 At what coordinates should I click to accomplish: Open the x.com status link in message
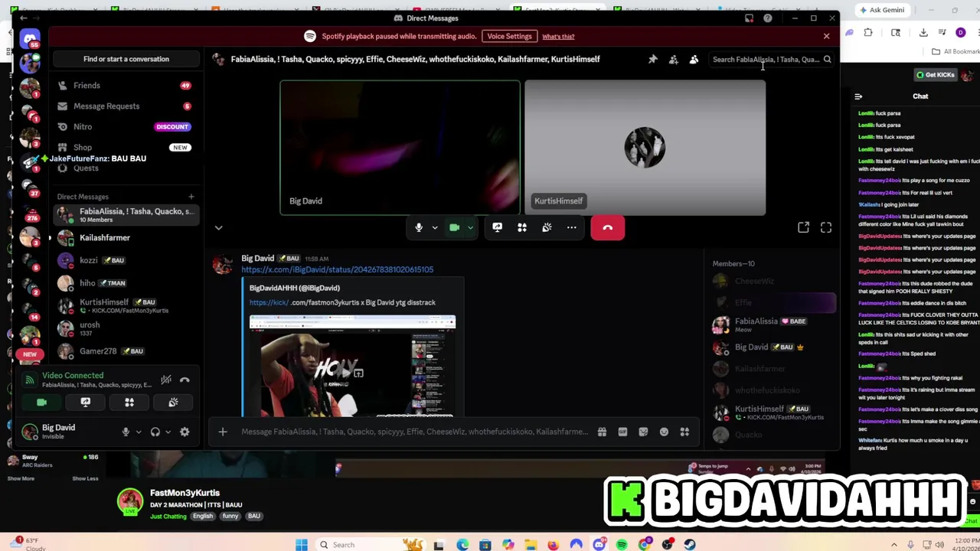tap(337, 269)
